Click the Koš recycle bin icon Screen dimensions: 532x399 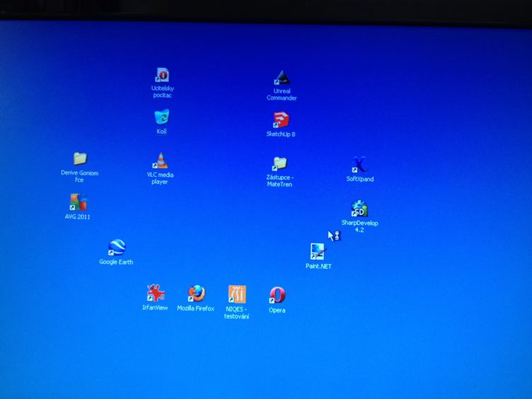[x=162, y=117]
